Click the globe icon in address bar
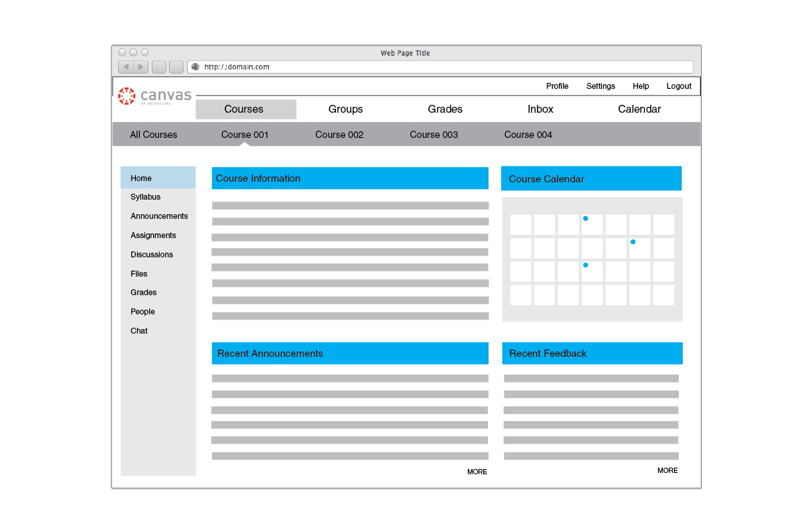 (x=196, y=67)
